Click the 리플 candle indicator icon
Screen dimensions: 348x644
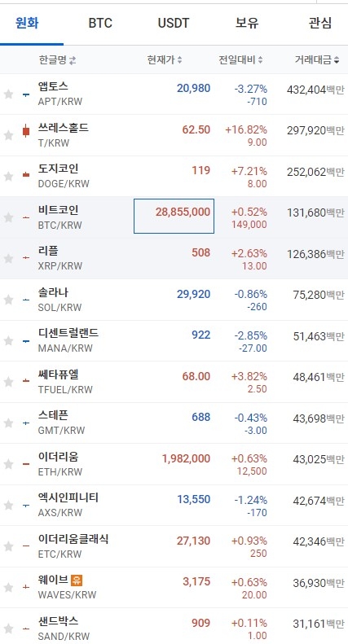26,257
